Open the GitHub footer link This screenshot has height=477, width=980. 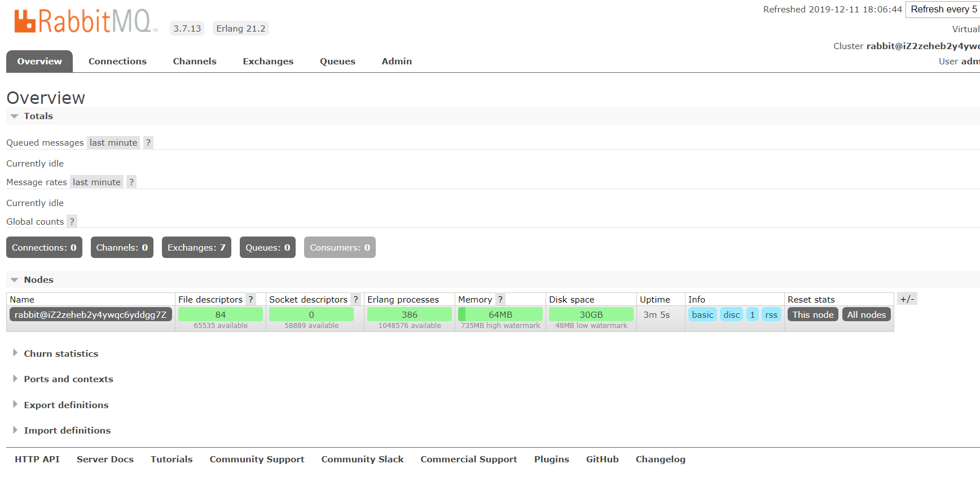point(603,460)
